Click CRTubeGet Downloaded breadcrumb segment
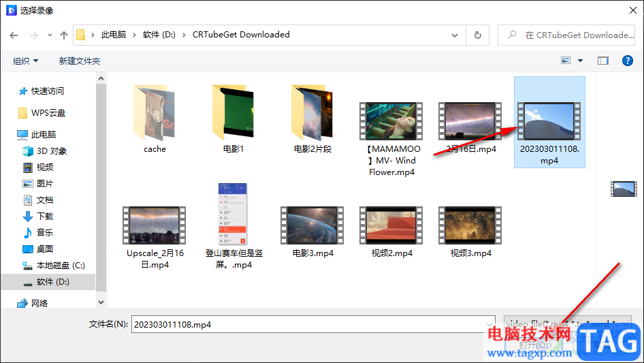Viewport: 644px width, 363px height. (241, 35)
